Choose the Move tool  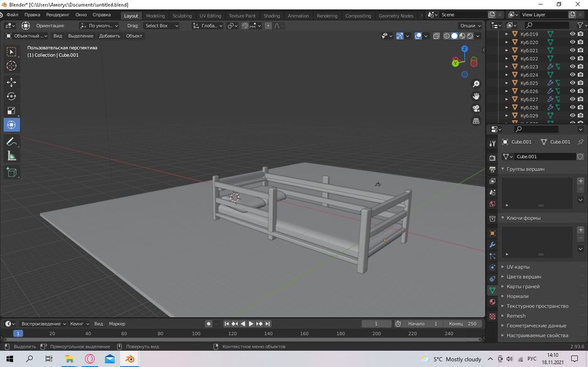(x=11, y=82)
